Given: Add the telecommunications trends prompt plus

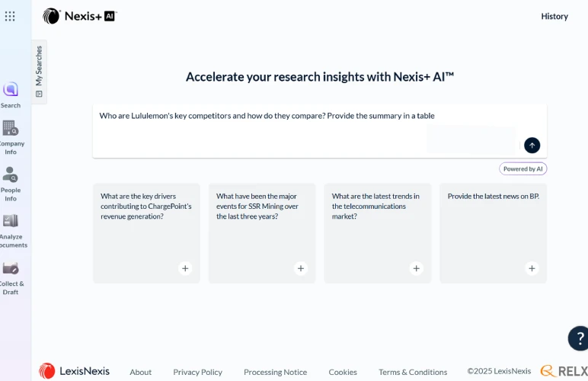Looking at the screenshot, I should point(417,268).
